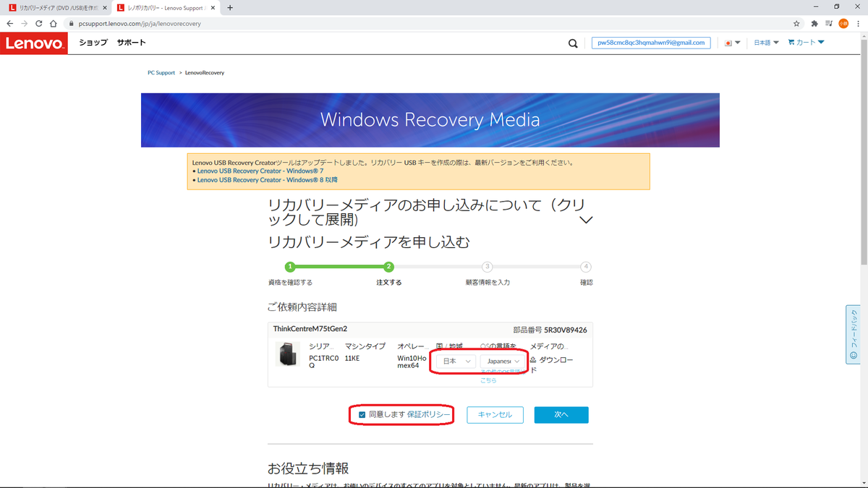Reload the page
Screen dimensions: 868x488
tap(38, 23)
